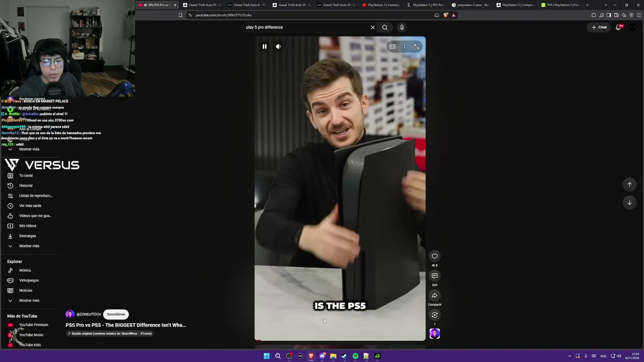This screenshot has height=362, width=644.
Task: Toggle closed captions on the Short
Action: tap(392, 47)
